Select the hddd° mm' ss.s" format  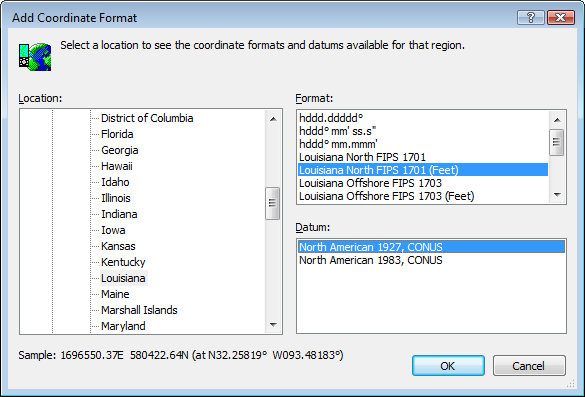click(423, 131)
